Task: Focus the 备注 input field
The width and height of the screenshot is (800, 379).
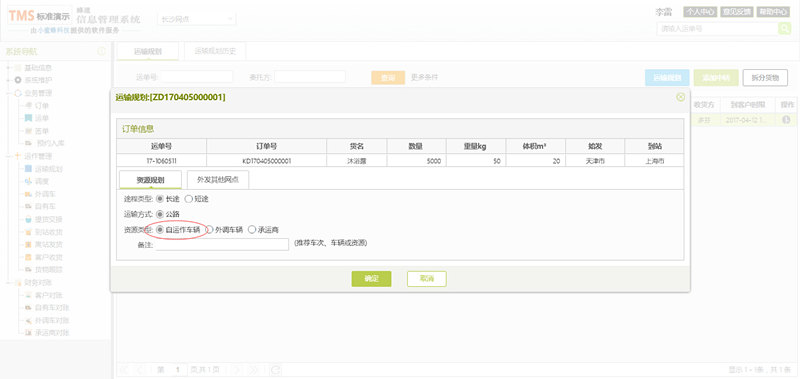Action: (x=222, y=245)
